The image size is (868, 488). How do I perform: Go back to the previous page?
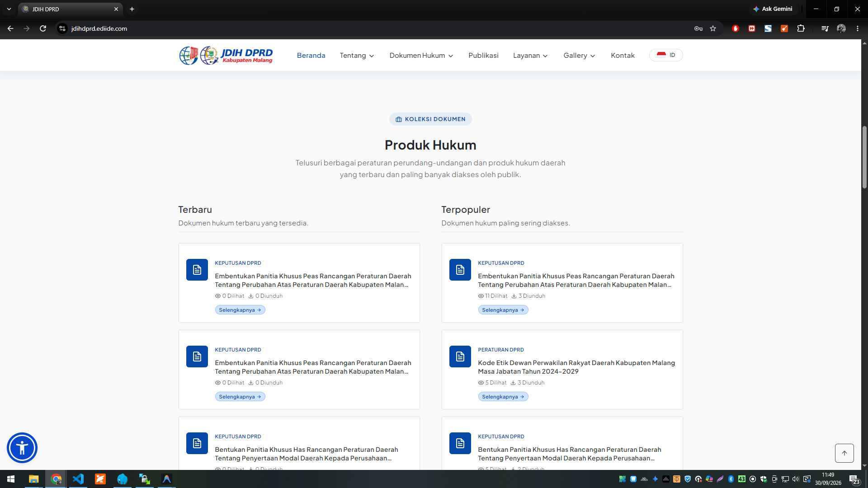click(10, 28)
